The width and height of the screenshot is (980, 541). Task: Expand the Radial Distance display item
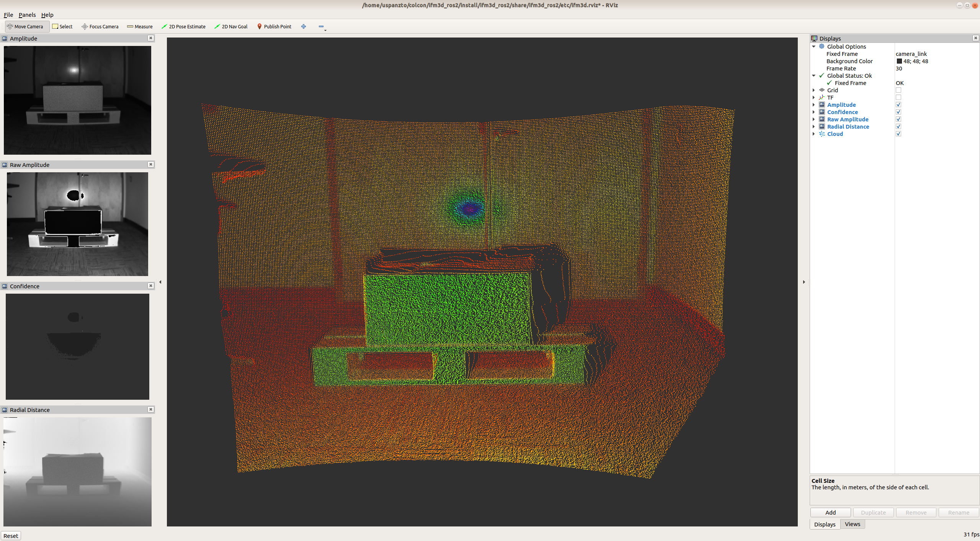point(814,127)
